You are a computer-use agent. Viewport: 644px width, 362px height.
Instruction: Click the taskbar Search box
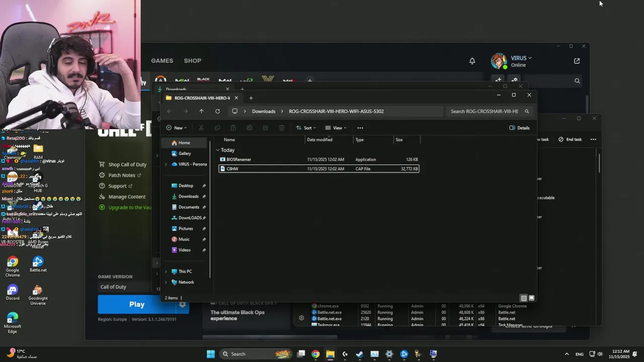[257, 354]
